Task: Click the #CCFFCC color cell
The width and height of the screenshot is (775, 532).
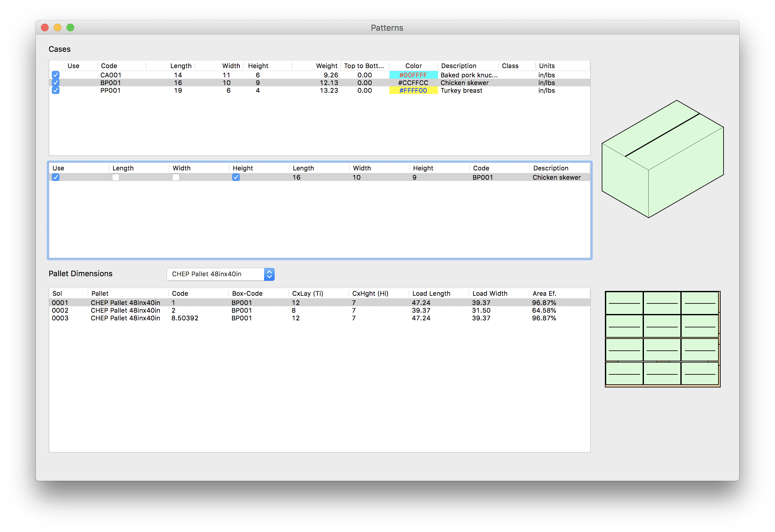Action: click(x=413, y=83)
